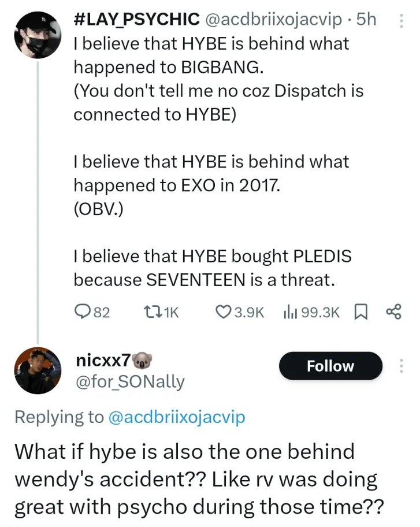Follow the nicxx7 account
Screen dimensions: 420x527
coord(330,366)
